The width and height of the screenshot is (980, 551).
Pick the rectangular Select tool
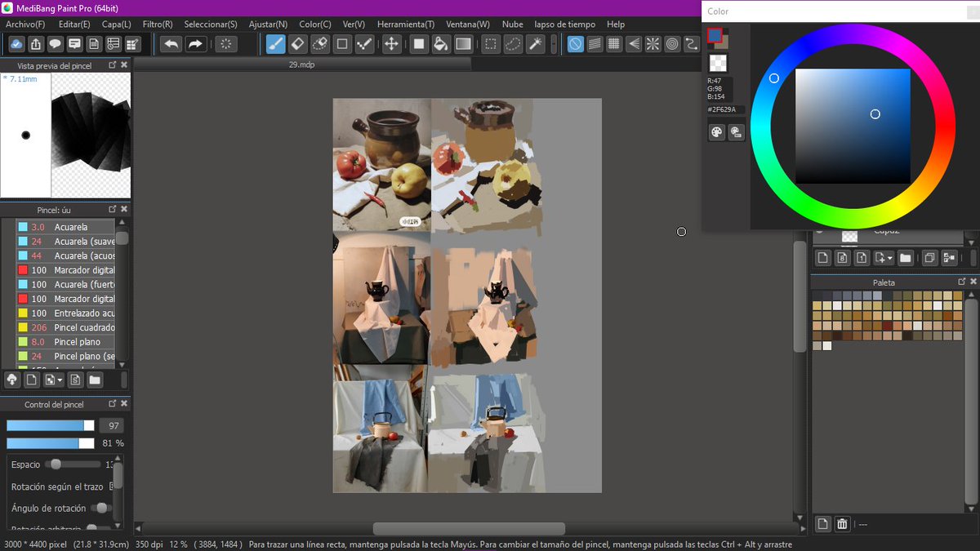tap(491, 44)
